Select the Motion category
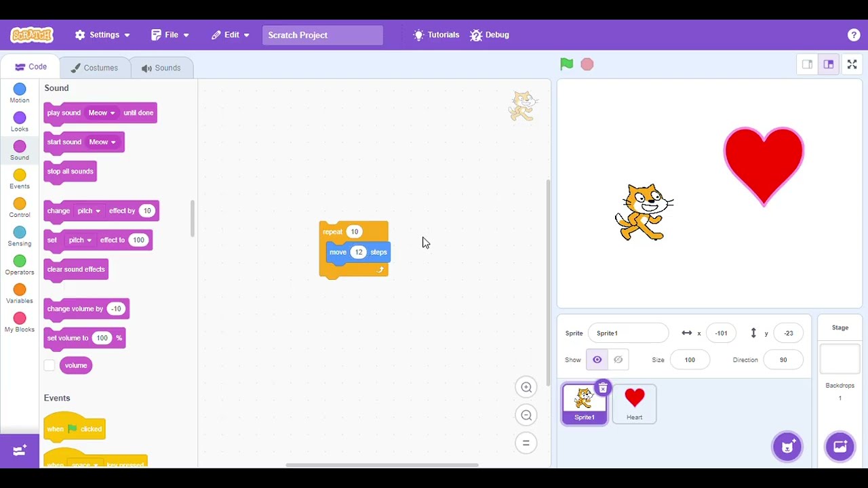 point(20,94)
